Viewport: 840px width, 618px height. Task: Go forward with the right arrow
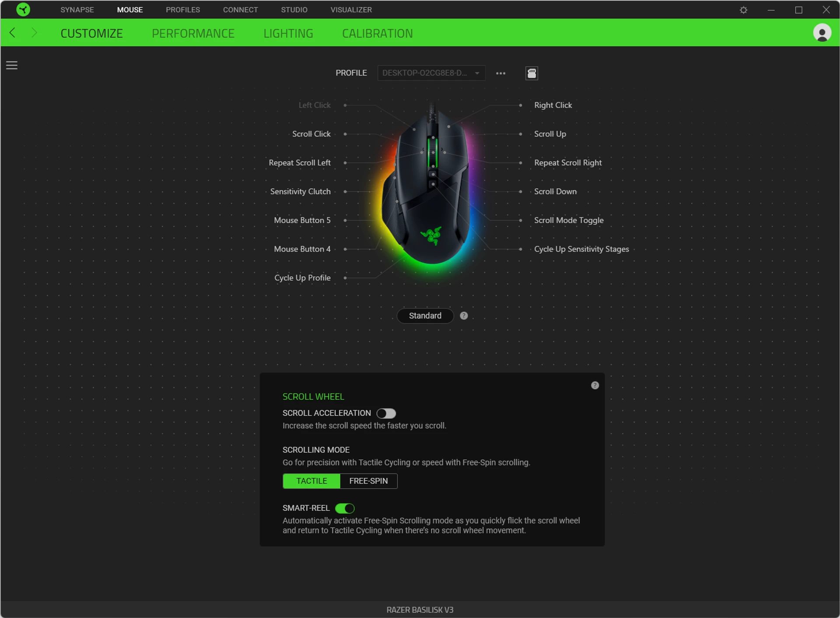tap(34, 33)
